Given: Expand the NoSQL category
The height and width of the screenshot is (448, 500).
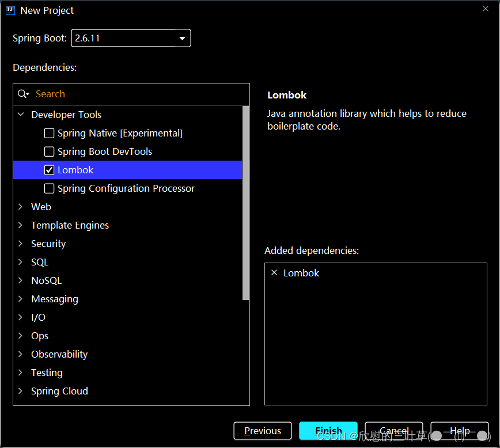Looking at the screenshot, I should point(20,280).
